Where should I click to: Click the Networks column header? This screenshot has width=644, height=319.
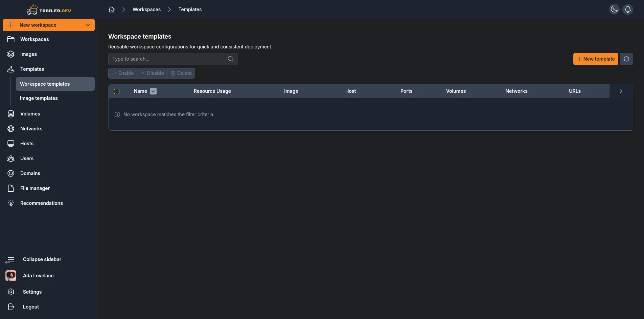tap(516, 91)
